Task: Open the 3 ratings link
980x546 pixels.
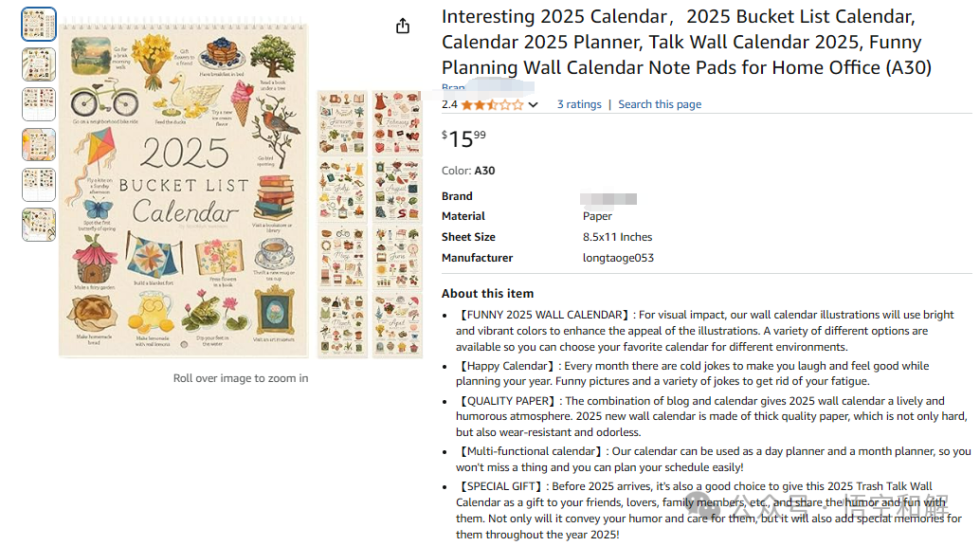Action: tap(579, 104)
